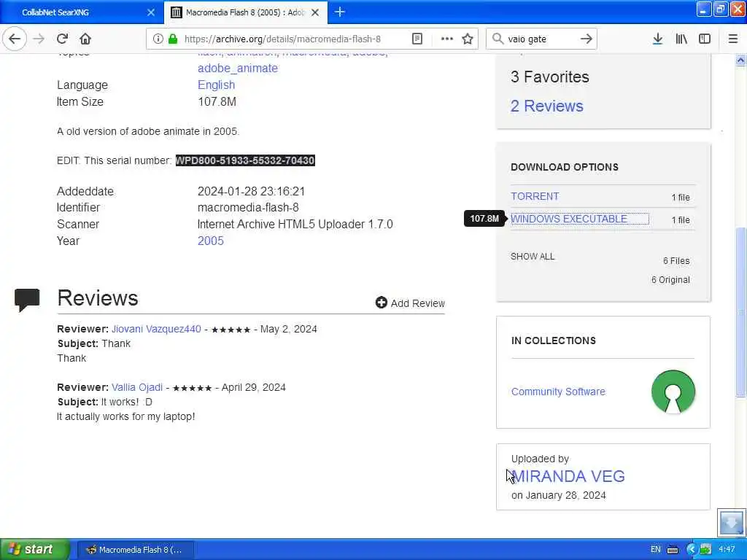Open the adobe_animate topic link
Viewport: 747px width, 560px height.
tap(238, 68)
